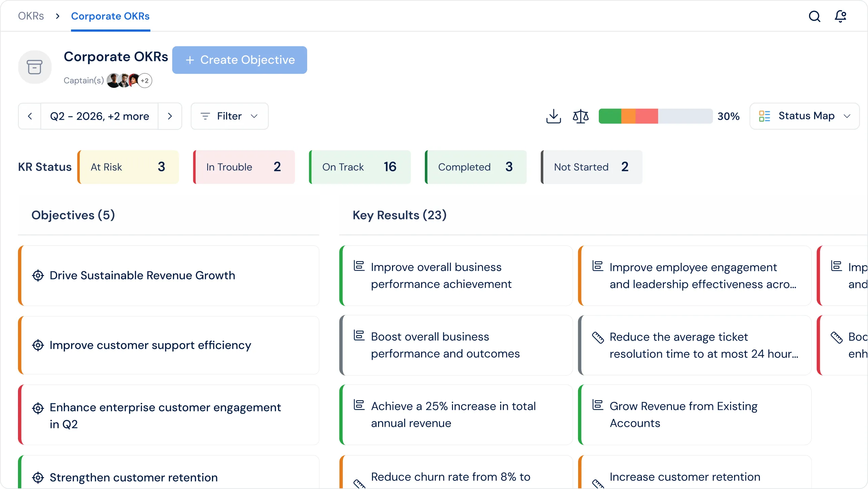Open the Status Map view dropdown

click(x=805, y=116)
